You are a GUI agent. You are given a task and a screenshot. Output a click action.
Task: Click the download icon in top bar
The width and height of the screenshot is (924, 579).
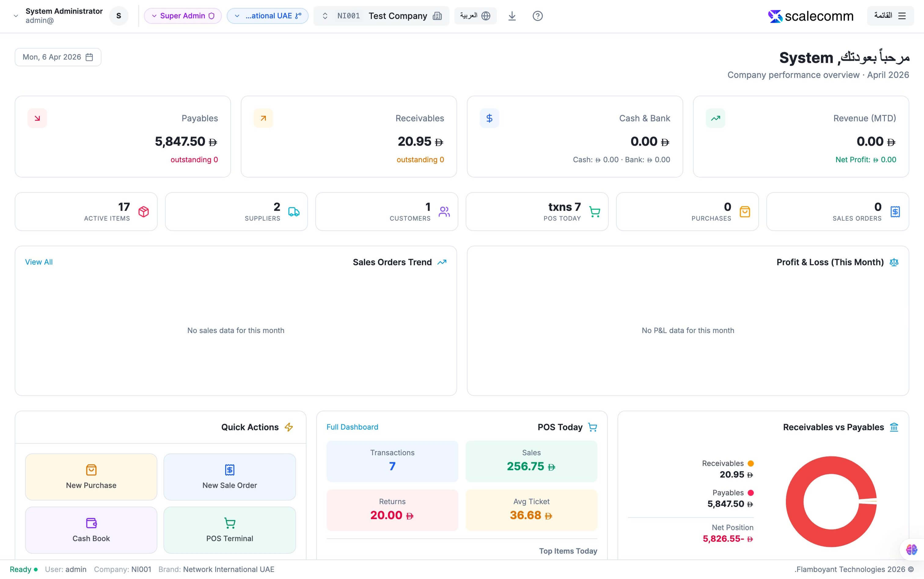pos(512,16)
